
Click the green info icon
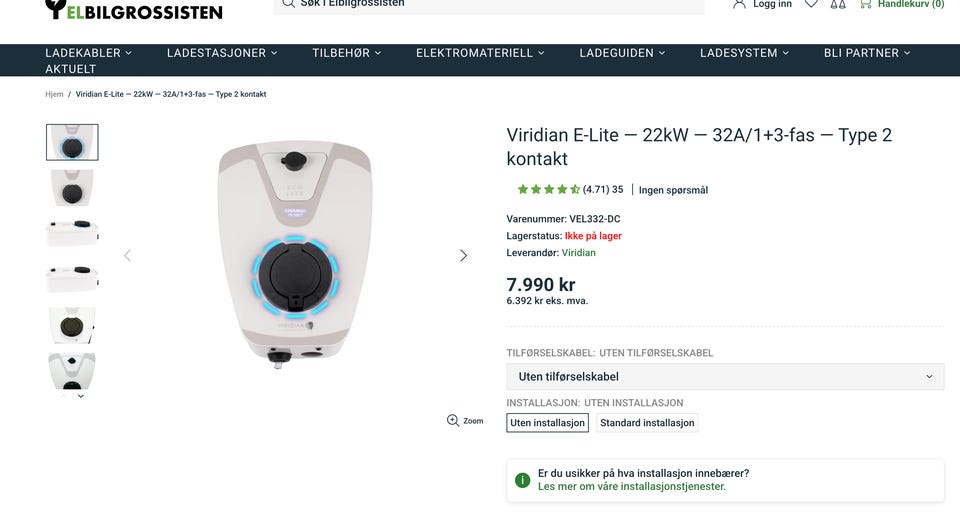point(522,481)
